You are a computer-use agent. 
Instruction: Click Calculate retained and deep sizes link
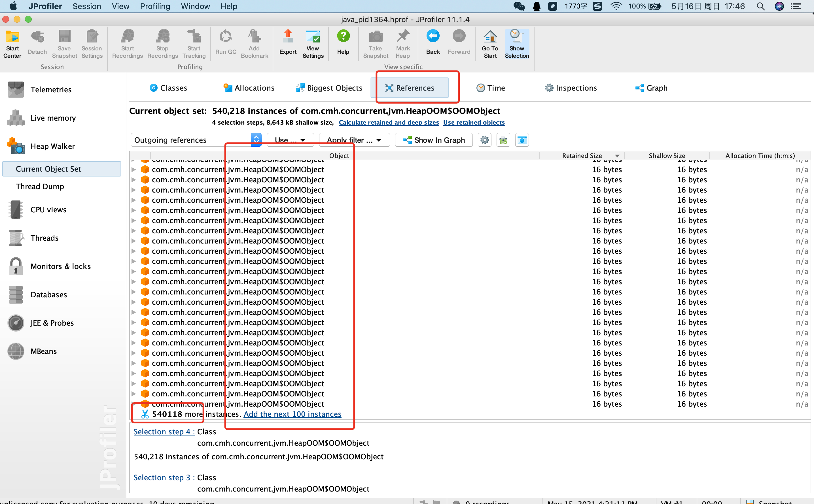[389, 122]
